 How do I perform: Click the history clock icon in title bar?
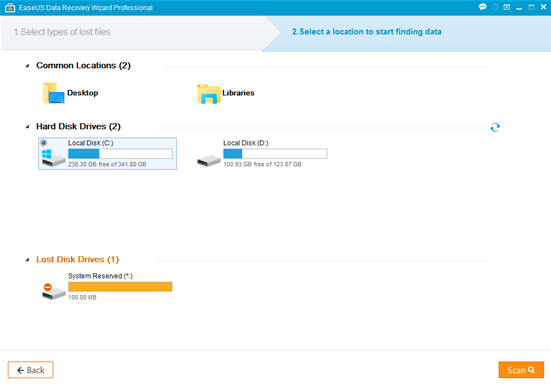tap(495, 7)
